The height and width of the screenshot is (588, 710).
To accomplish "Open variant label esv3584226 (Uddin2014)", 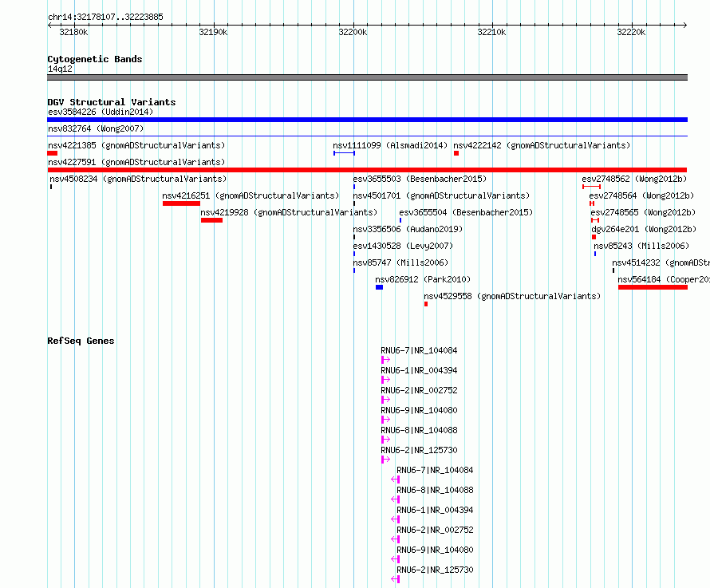I will (x=101, y=112).
